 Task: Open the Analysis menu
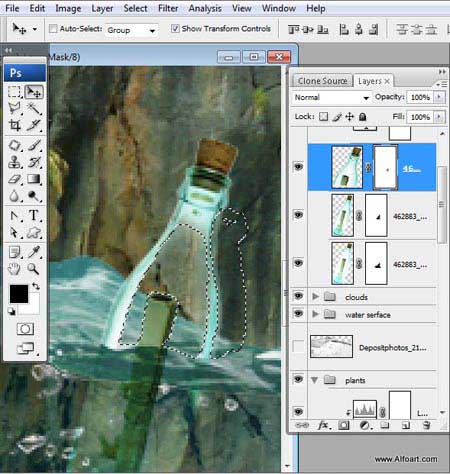(205, 8)
